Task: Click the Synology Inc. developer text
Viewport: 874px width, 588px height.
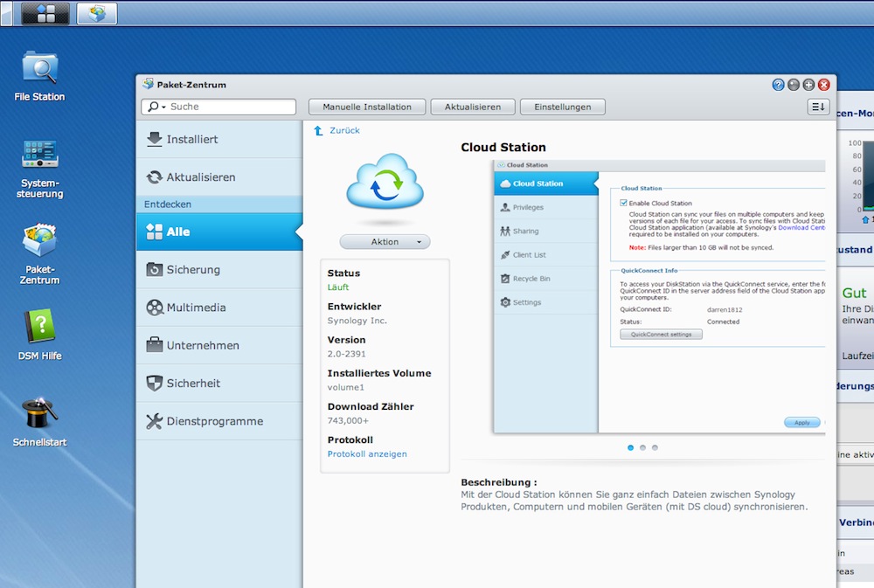Action: click(357, 321)
